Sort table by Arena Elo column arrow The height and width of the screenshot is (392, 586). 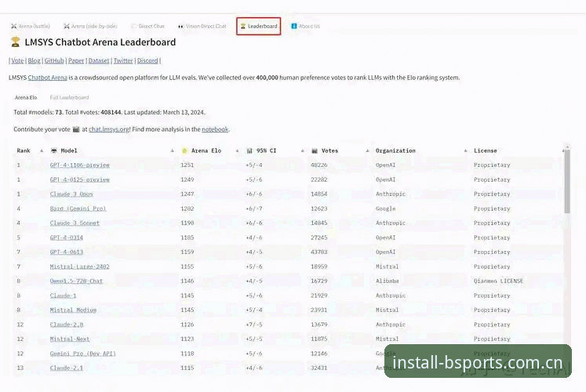click(238, 151)
